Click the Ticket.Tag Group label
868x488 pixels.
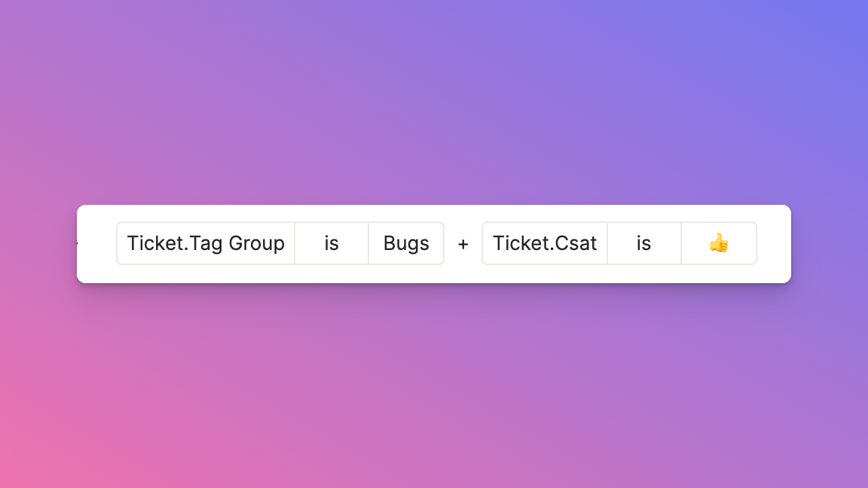click(x=206, y=243)
